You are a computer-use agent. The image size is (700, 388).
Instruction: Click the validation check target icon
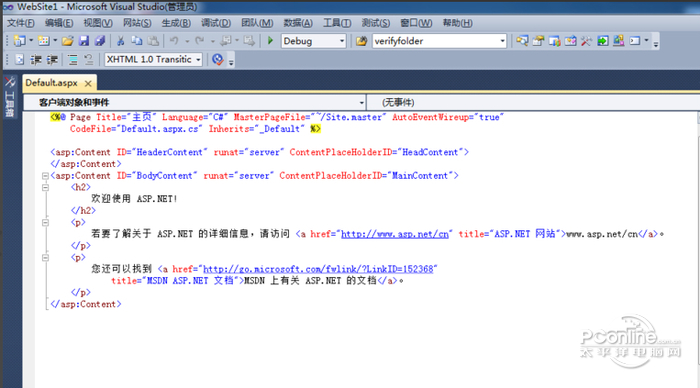[x=217, y=59]
